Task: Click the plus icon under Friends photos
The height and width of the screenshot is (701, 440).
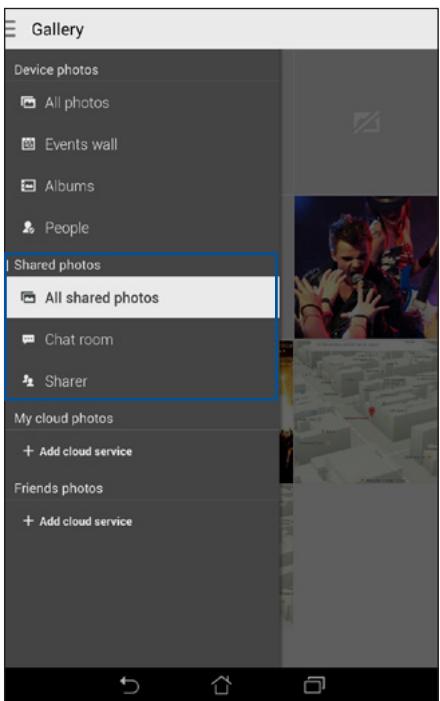Action: click(x=28, y=521)
